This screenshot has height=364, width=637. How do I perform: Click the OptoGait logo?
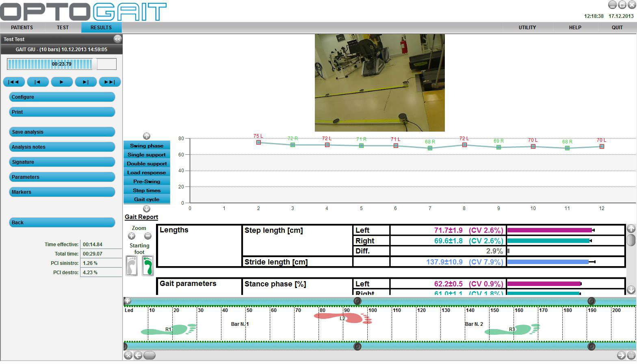coord(83,11)
